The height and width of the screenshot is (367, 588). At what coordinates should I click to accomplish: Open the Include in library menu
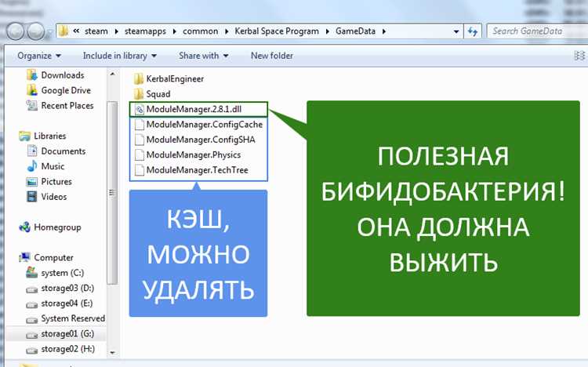120,56
